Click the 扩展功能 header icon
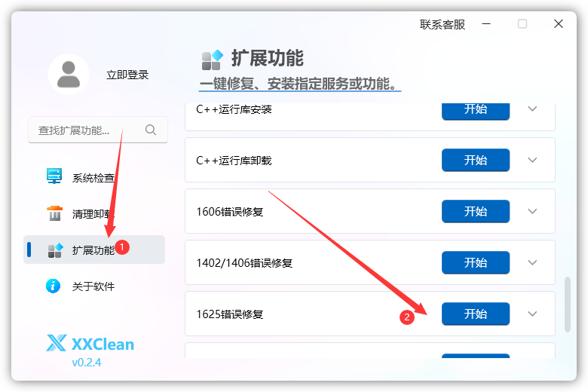 [x=212, y=59]
